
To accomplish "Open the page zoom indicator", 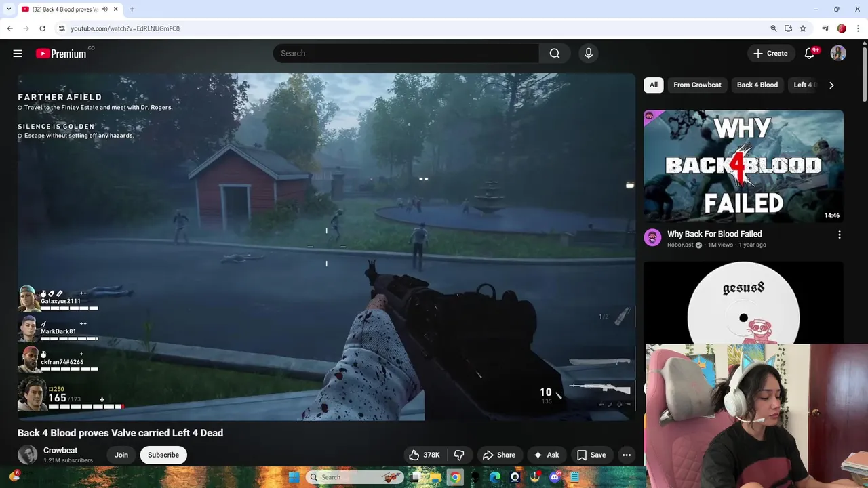I will pos(774,28).
